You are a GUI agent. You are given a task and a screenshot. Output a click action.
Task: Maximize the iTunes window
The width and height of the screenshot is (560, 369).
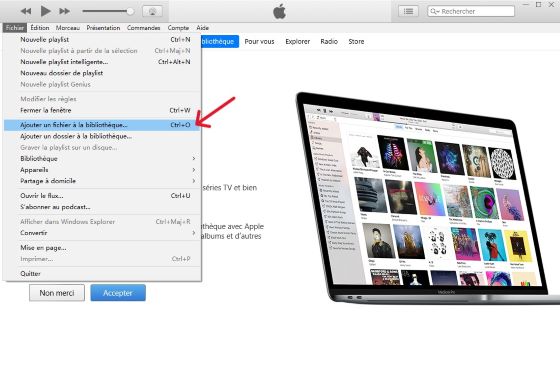click(539, 4)
